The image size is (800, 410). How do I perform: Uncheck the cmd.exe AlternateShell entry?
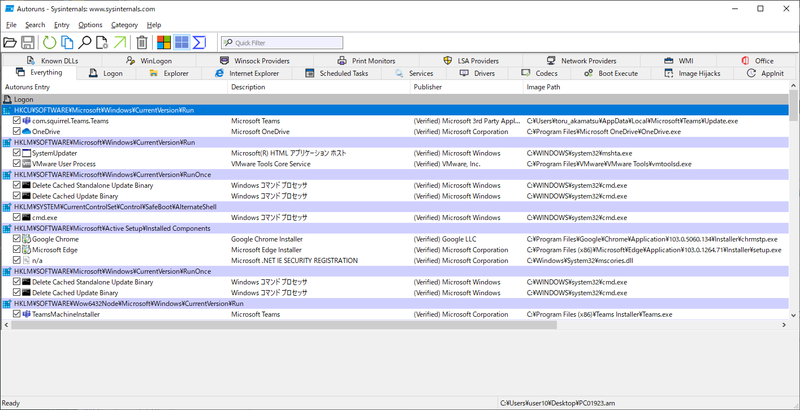point(17,217)
